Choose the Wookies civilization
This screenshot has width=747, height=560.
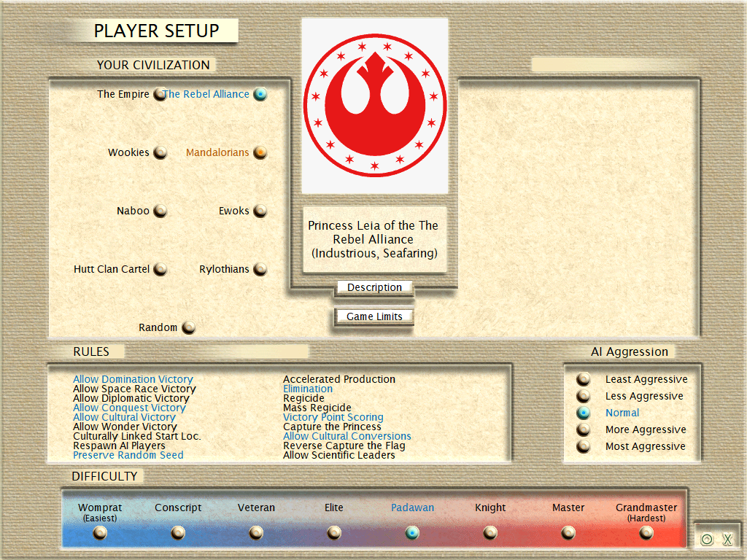pos(160,152)
